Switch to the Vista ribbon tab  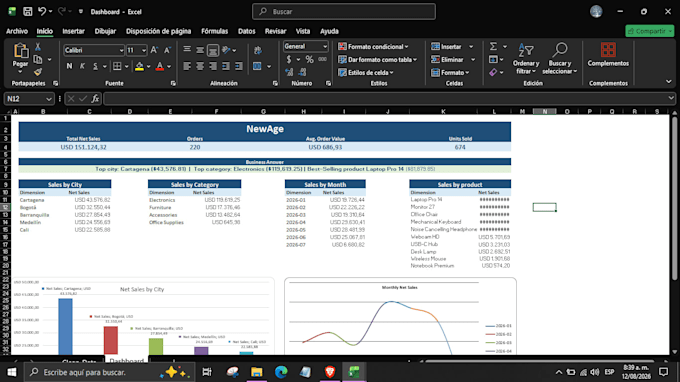pyautogui.click(x=303, y=31)
